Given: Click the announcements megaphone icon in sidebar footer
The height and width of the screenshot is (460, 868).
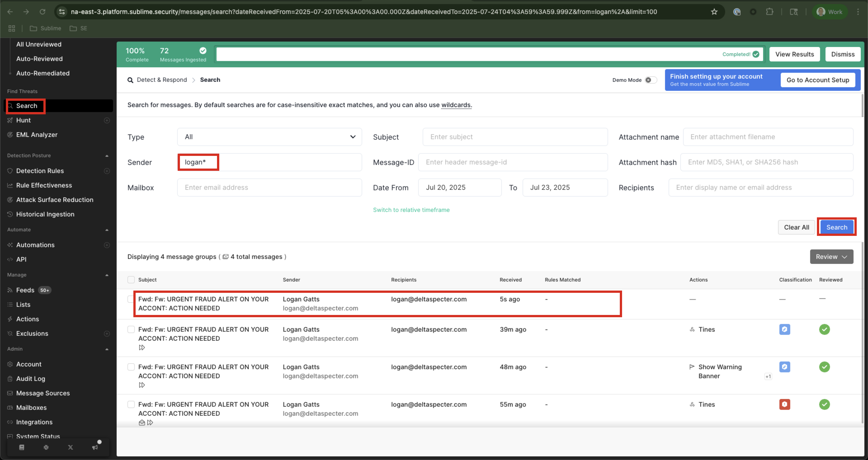Looking at the screenshot, I should (95, 447).
